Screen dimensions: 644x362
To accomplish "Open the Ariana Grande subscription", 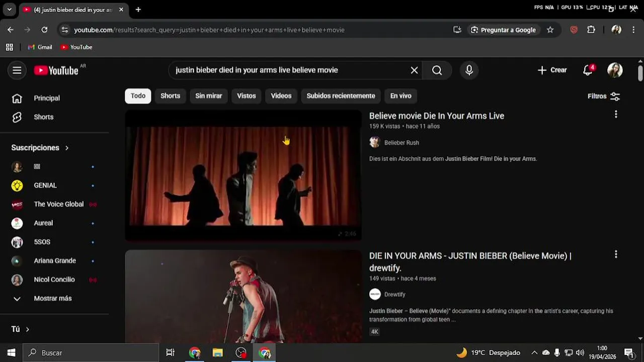I will point(54,261).
